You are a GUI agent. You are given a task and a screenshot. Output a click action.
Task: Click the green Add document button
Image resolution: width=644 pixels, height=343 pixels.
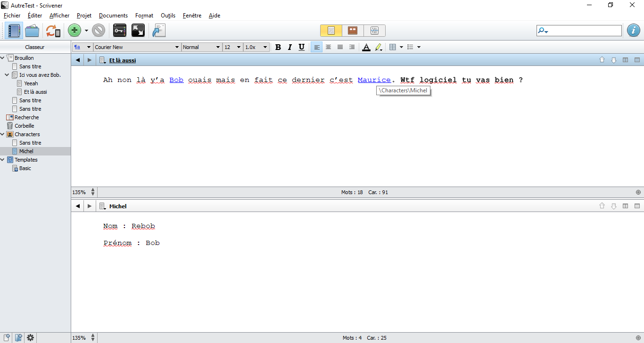[x=74, y=31]
